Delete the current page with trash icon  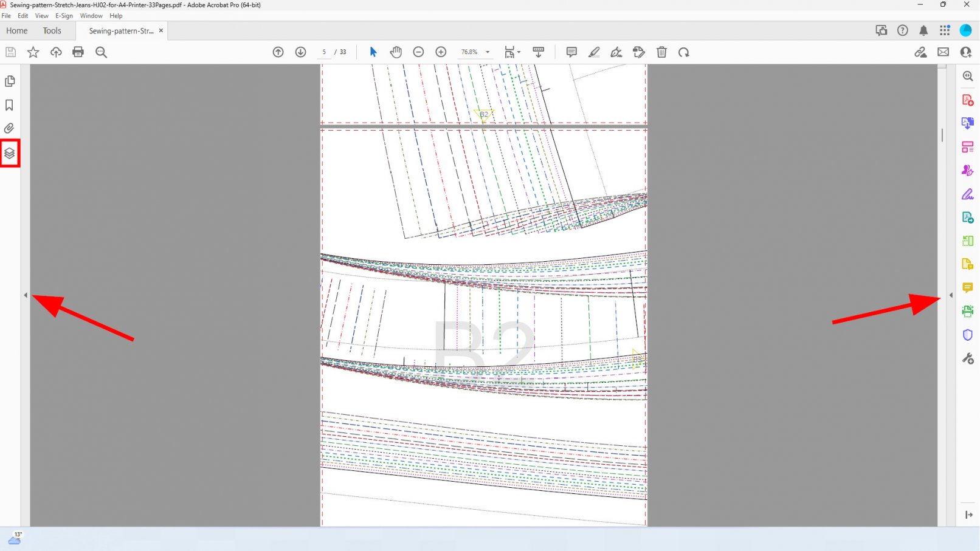662,52
